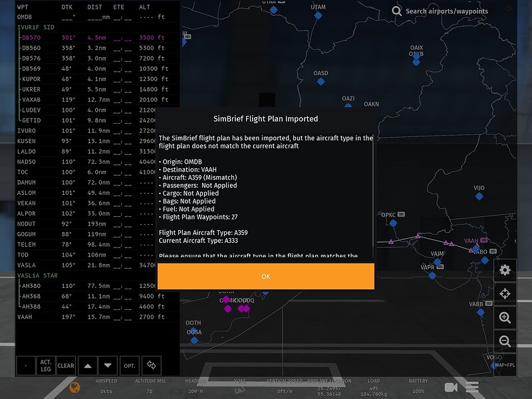Select the AH388 STAR waypoint row
The width and height of the screenshot is (532, 399).
coord(97,307)
